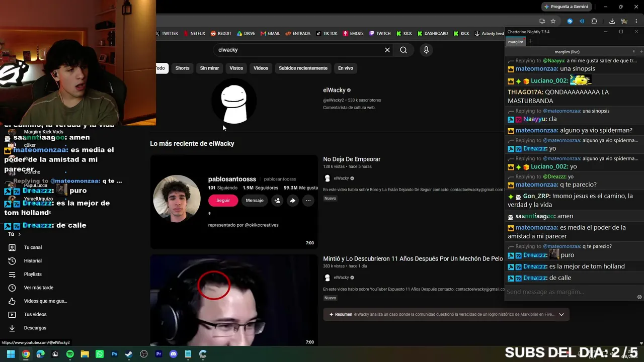Open Premiere Pro from the taskbar
This screenshot has width=644, height=362.
pyautogui.click(x=158, y=354)
